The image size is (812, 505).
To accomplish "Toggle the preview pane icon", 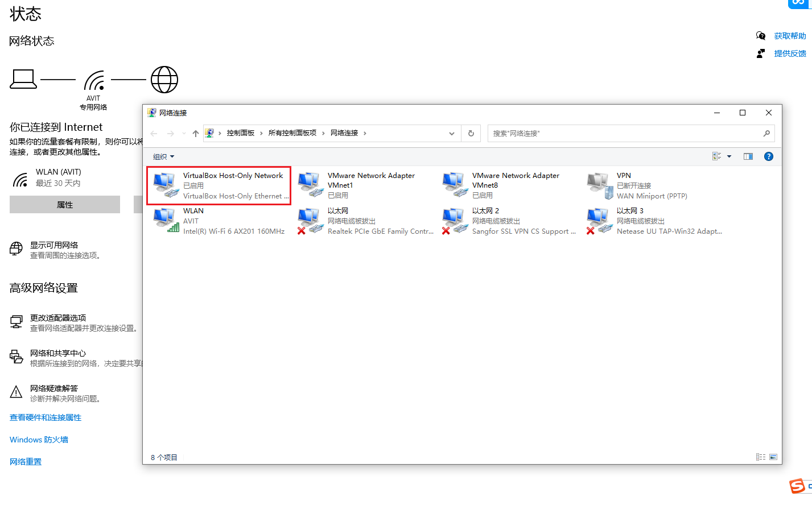I will point(748,156).
